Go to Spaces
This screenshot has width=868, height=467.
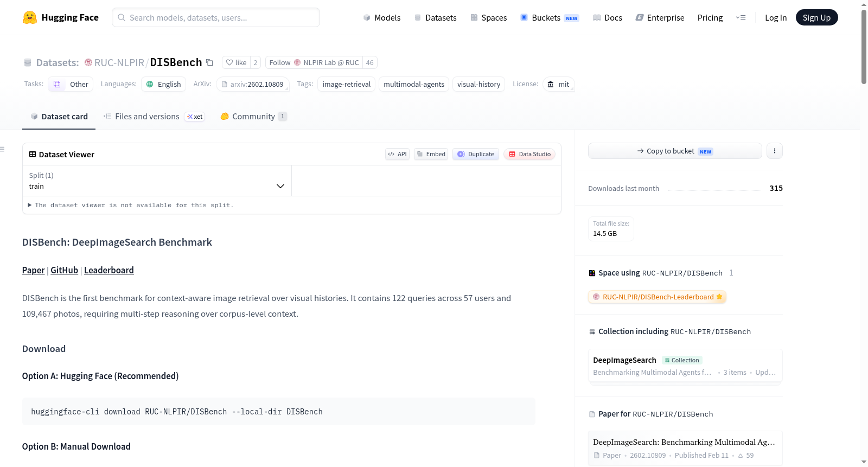488,17
